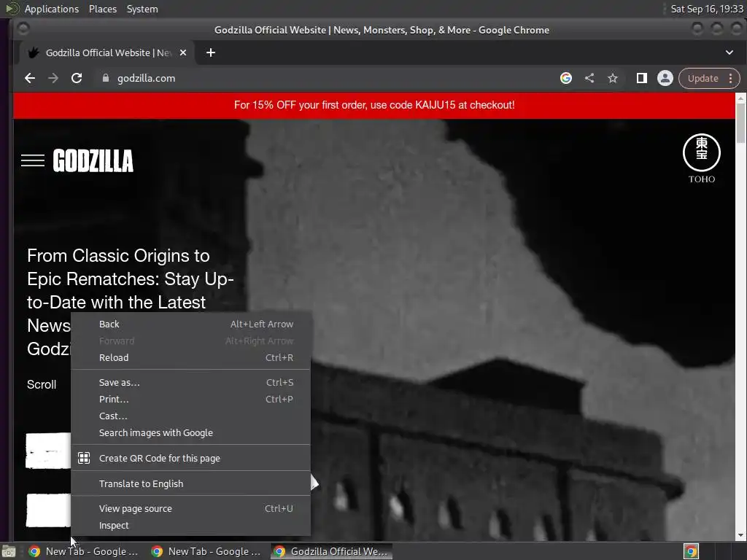Click the scrollbar down arrow
This screenshot has height=560, width=747.
pos(741,535)
